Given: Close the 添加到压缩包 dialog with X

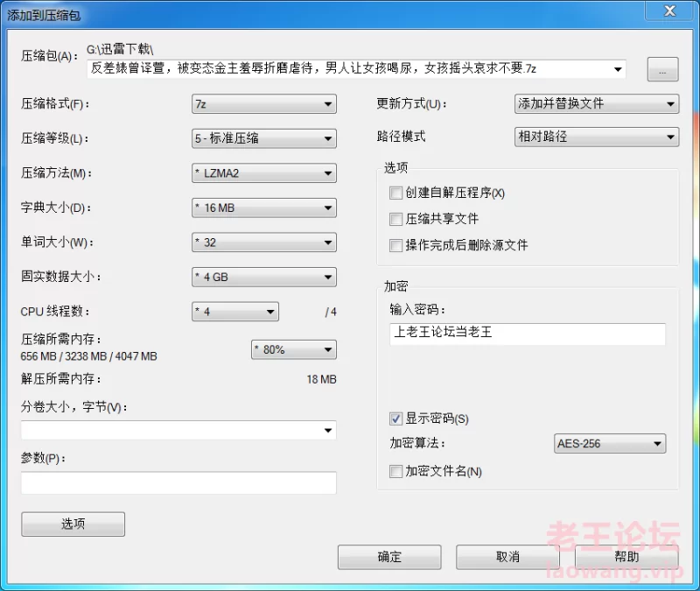Looking at the screenshot, I should (x=669, y=11).
